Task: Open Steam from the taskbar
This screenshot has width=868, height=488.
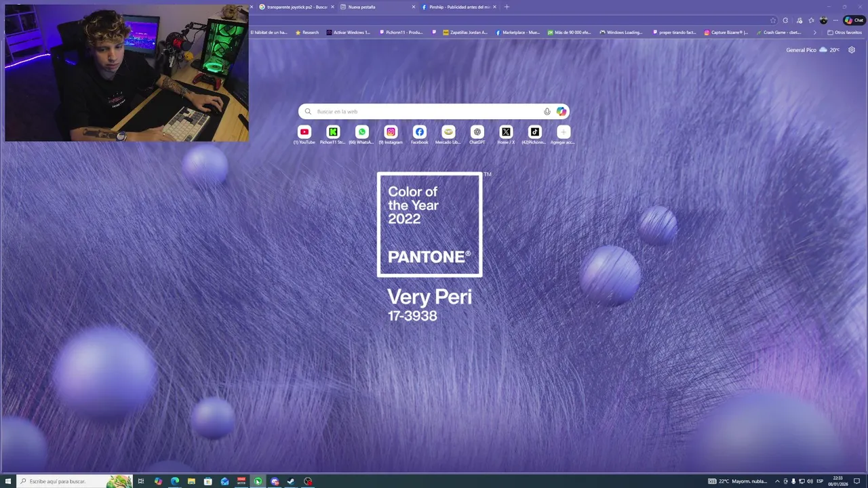Action: tap(291, 481)
